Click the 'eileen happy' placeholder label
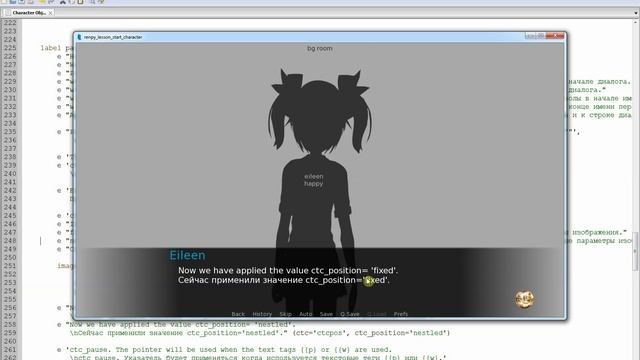640x360 pixels. pyautogui.click(x=313, y=180)
